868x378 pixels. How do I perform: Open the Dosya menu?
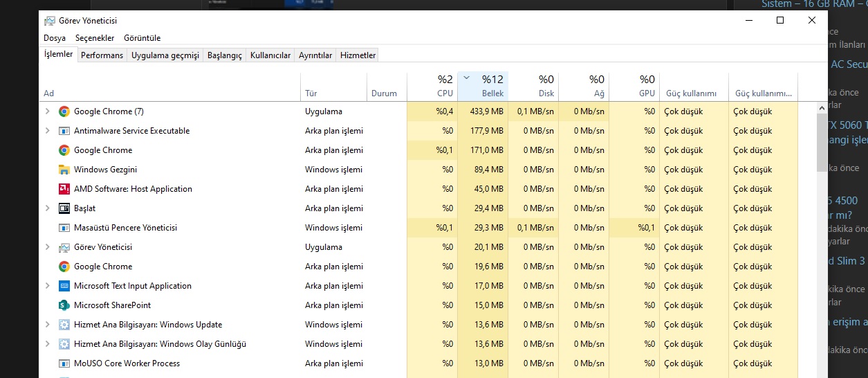coord(55,38)
